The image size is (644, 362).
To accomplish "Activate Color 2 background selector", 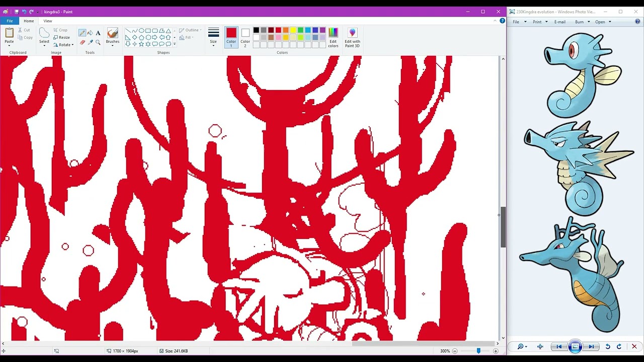I will click(x=245, y=37).
